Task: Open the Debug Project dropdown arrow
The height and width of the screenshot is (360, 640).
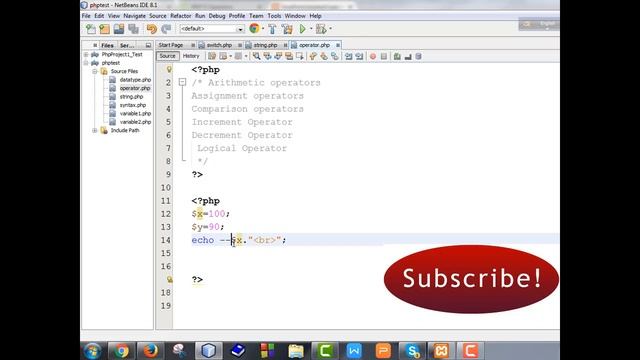Action: [x=330, y=29]
